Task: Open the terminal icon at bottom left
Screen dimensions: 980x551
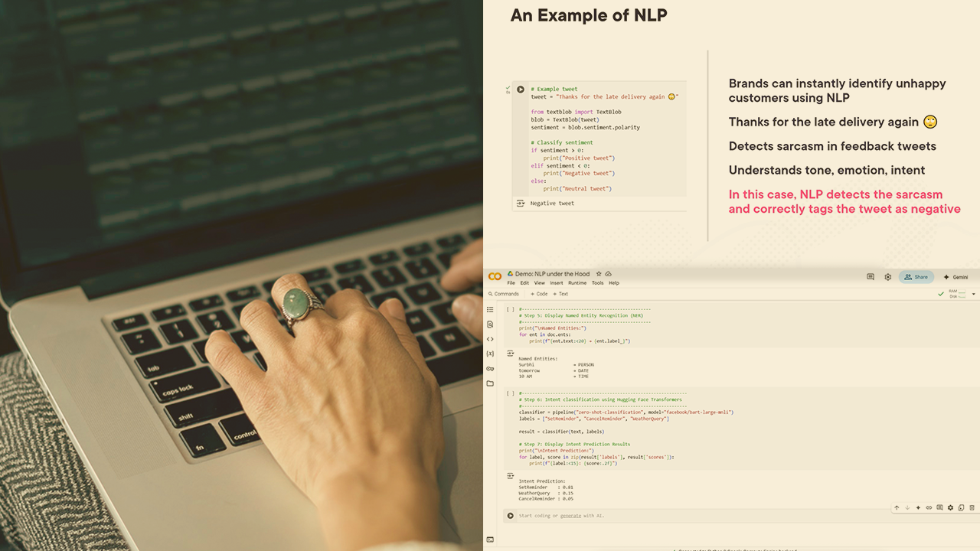Action: tap(490, 540)
